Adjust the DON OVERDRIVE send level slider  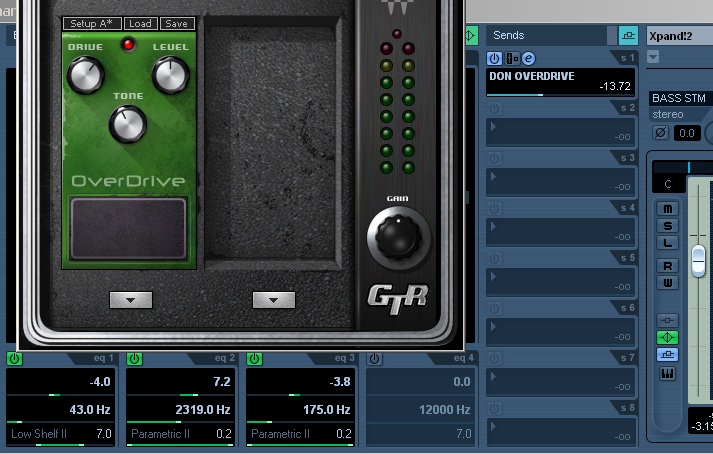click(x=560, y=95)
